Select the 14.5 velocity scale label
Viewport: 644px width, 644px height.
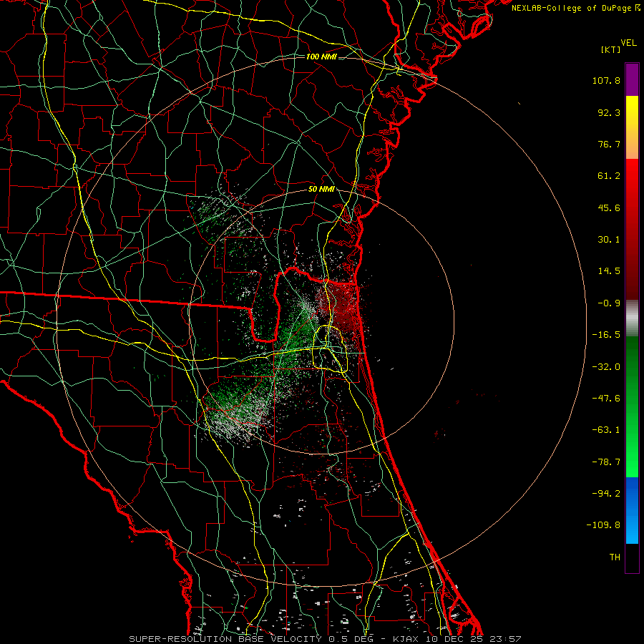(609, 271)
